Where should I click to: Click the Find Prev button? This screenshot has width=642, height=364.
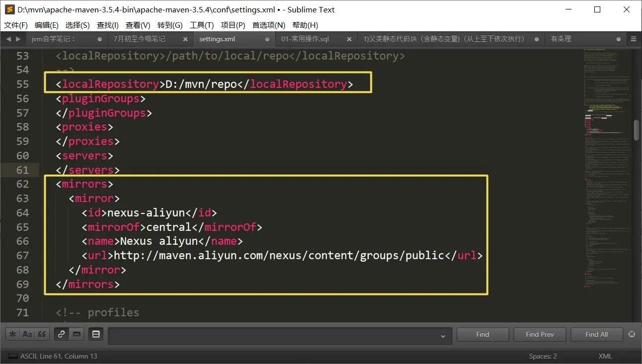click(540, 334)
